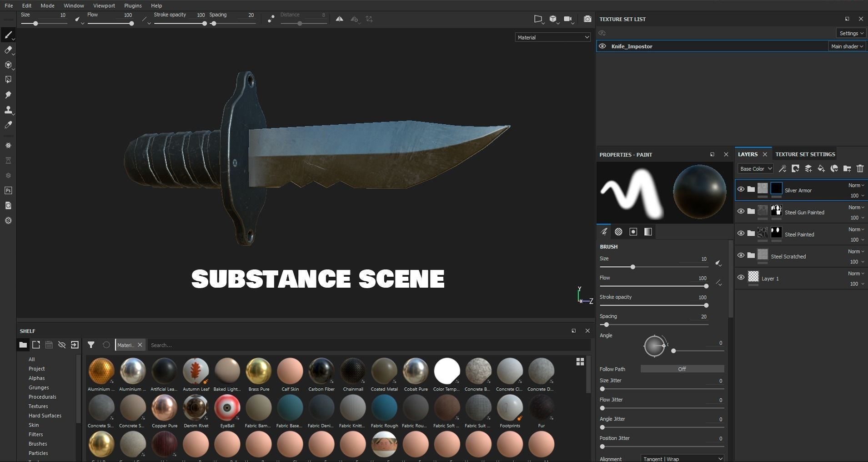Select the Smudge tool
The image size is (868, 462).
pyautogui.click(x=8, y=95)
